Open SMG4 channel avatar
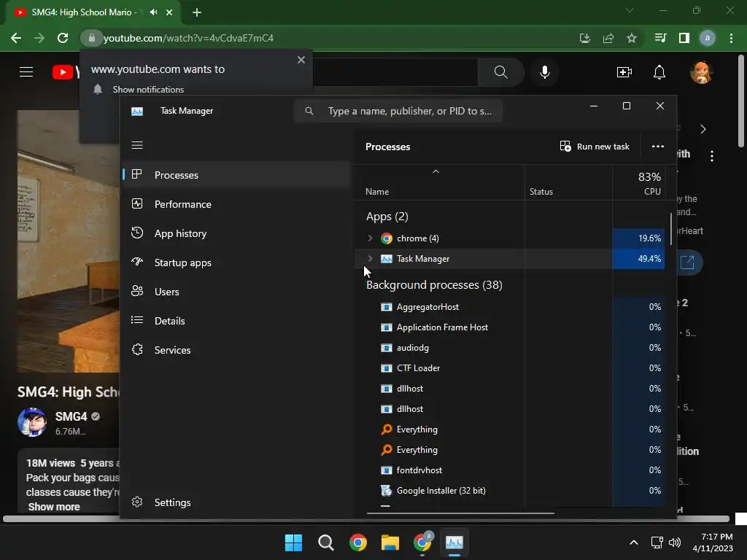 click(32, 422)
